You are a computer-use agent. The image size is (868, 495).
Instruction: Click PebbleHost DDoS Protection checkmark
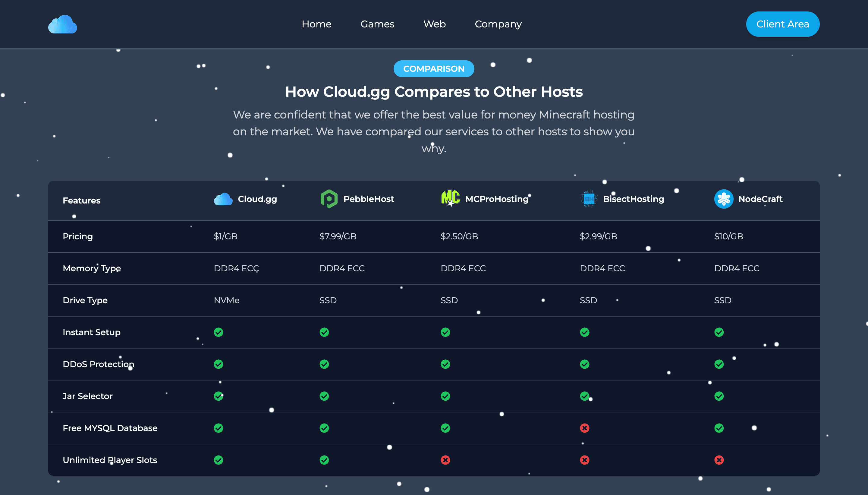pyautogui.click(x=324, y=364)
